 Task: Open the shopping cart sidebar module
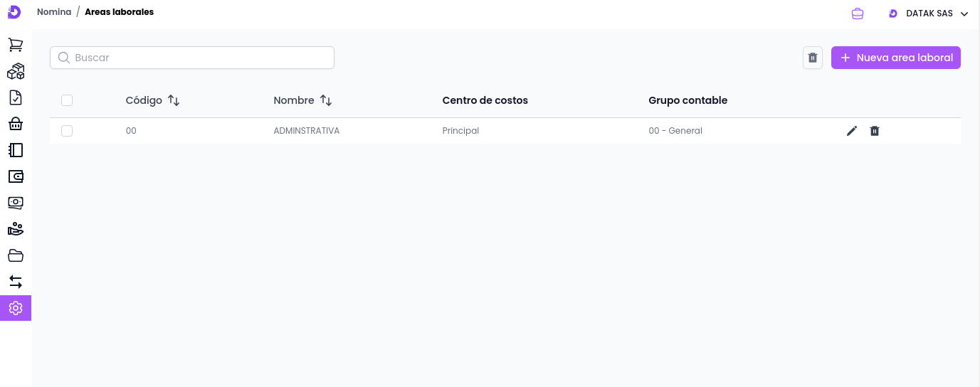coord(15,45)
